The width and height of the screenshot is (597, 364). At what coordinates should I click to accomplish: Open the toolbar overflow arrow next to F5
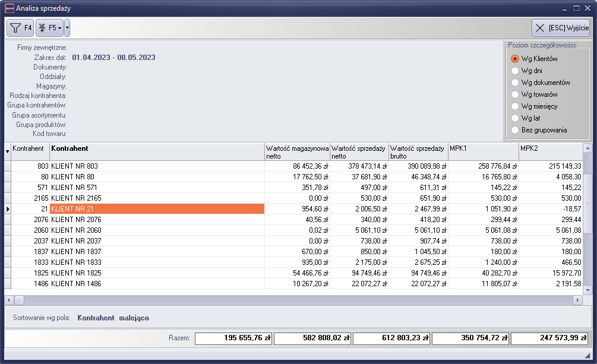click(67, 28)
